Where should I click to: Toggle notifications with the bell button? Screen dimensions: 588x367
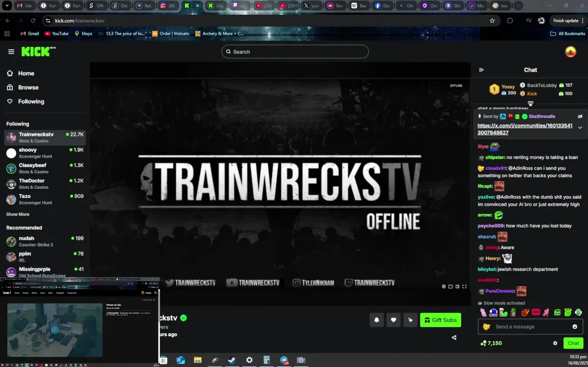377,320
